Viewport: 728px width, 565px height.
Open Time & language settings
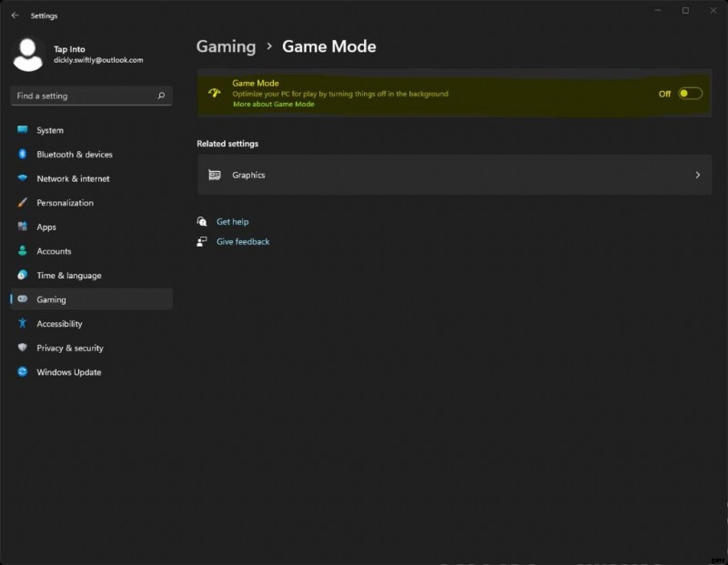92,275
